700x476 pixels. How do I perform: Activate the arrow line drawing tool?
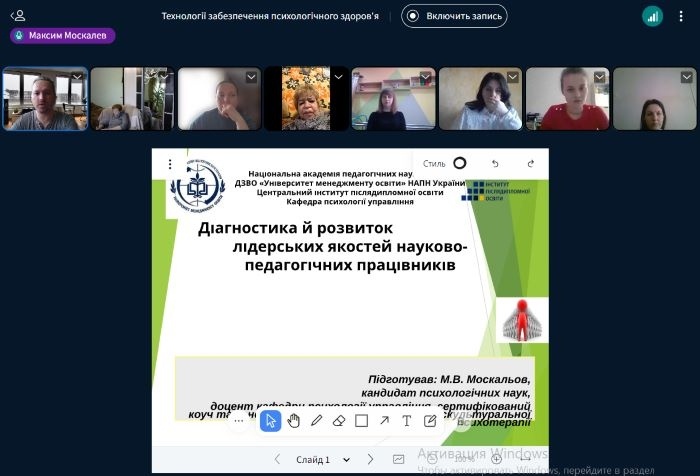385,421
